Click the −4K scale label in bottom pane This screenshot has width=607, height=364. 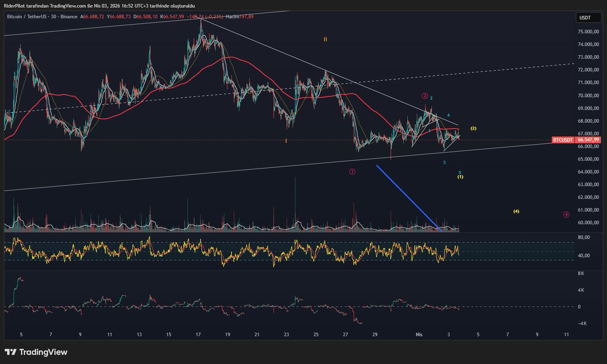click(x=581, y=324)
